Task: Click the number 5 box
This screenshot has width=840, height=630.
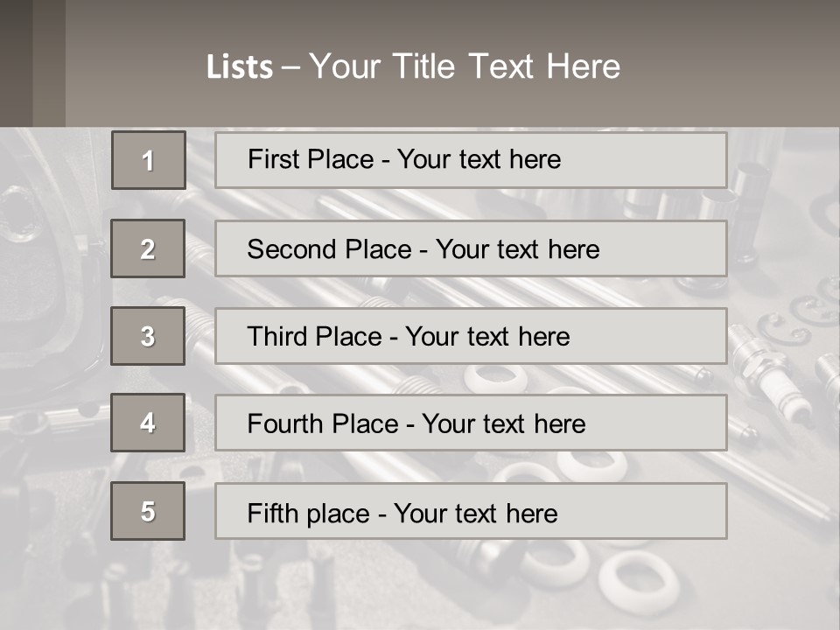Action: click(148, 511)
